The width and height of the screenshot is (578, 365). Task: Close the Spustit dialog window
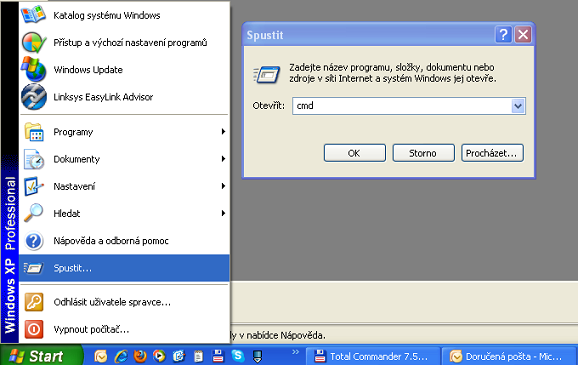523,35
